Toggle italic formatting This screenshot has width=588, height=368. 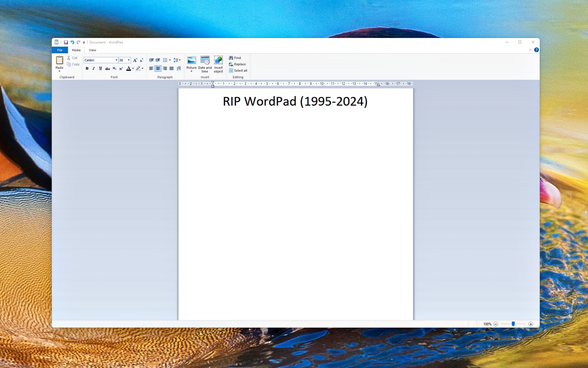(94, 69)
